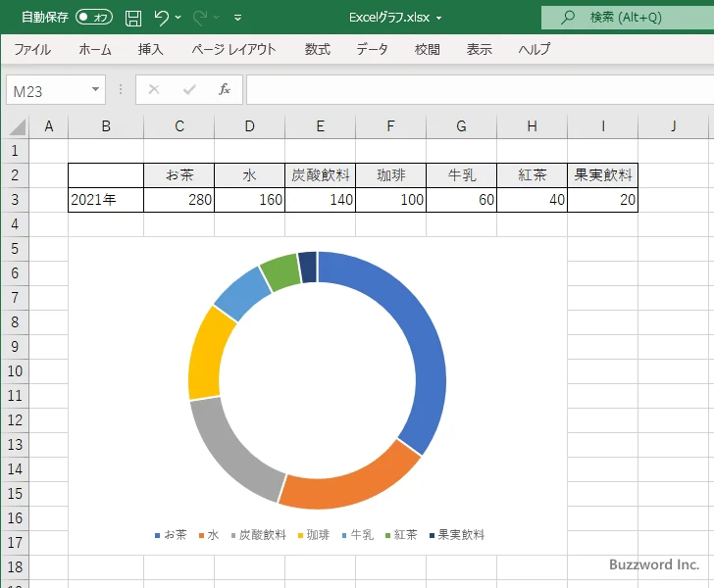The image size is (714, 588).
Task: Select row 10 header
Action: click(x=15, y=370)
